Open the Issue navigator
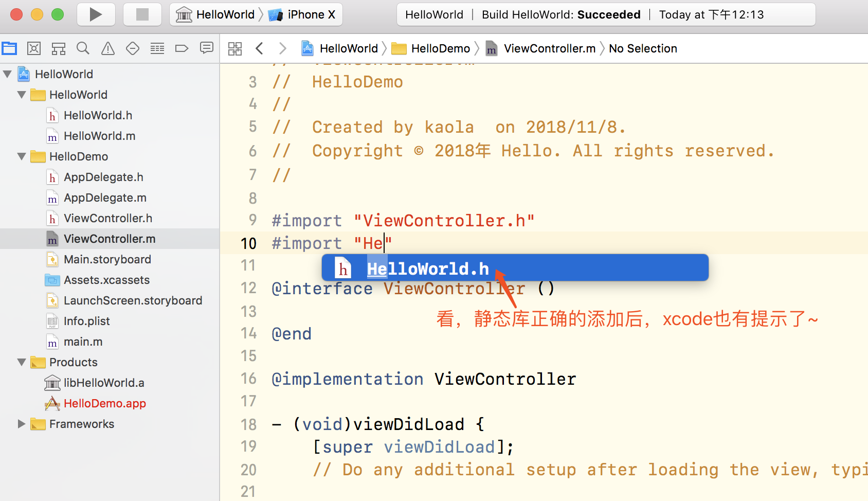The height and width of the screenshot is (501, 868). pos(108,49)
